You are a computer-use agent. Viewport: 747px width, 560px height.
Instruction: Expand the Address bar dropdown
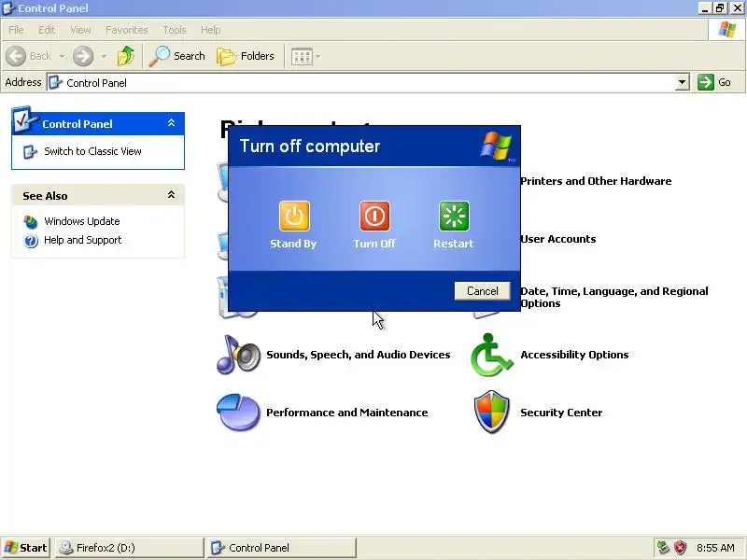coord(683,82)
